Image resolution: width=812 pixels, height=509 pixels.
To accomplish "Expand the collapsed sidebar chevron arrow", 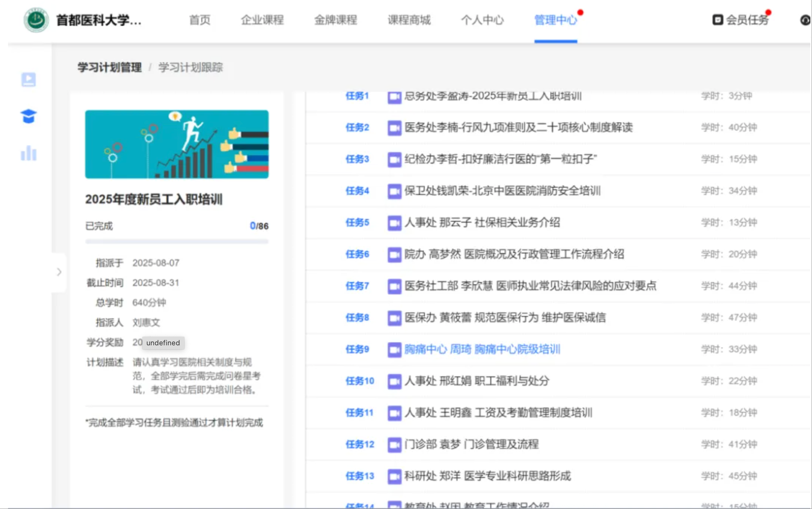I will tap(59, 272).
